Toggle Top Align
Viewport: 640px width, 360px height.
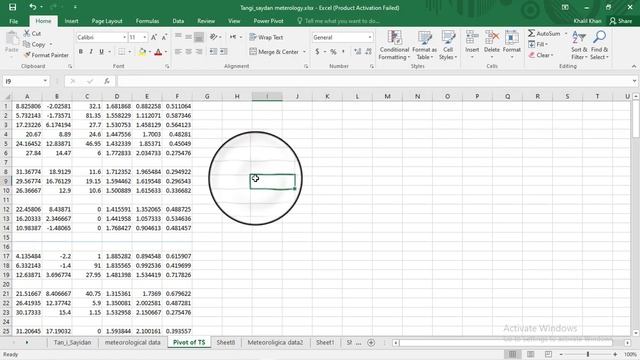tap(178, 37)
